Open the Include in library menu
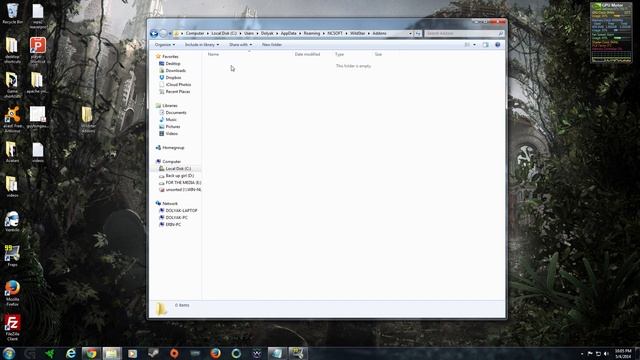Image resolution: width=640 pixels, height=360 pixels. 202,44
